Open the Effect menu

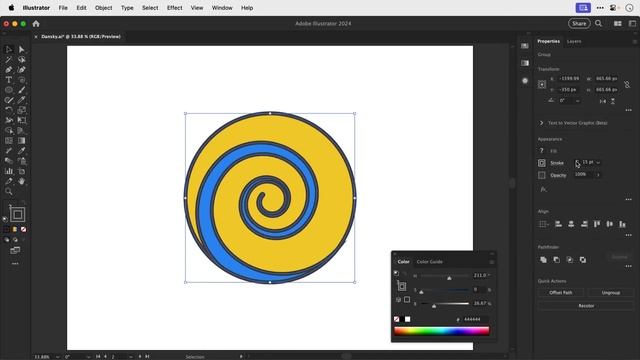point(174,8)
